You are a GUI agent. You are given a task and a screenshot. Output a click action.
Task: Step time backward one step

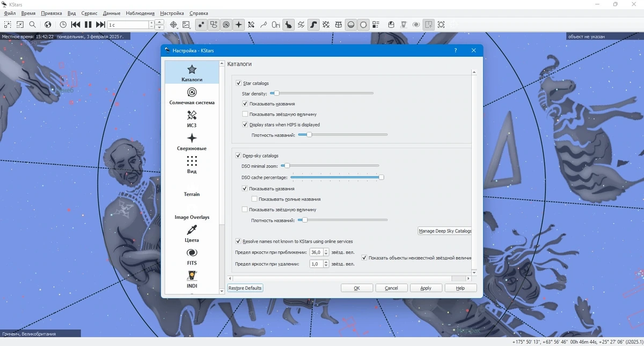[x=76, y=24]
